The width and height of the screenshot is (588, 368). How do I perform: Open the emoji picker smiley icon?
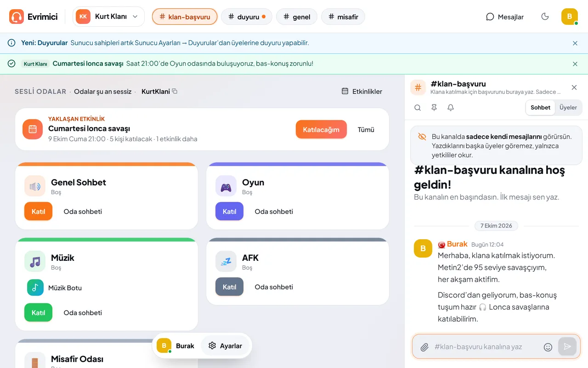[548, 347]
